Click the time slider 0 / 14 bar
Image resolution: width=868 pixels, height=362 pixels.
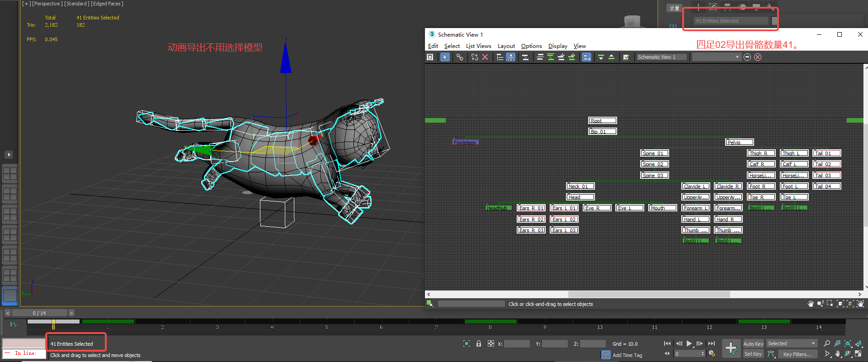pyautogui.click(x=39, y=313)
